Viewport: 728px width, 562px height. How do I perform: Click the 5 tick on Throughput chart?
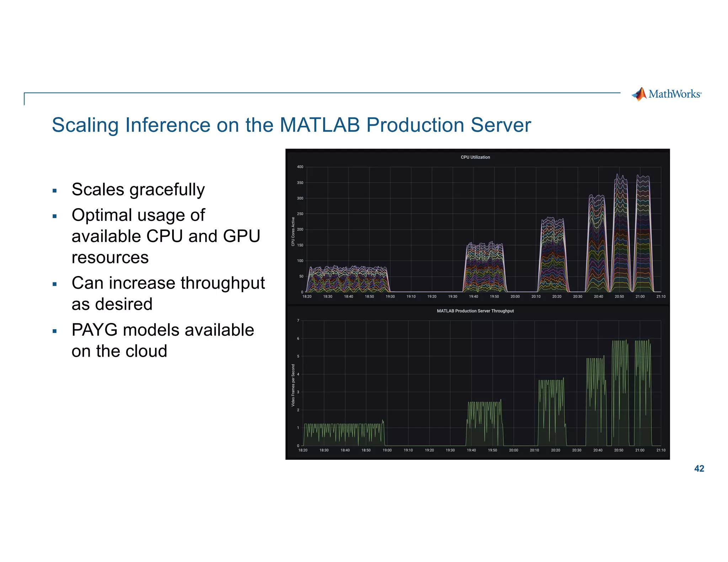tap(298, 356)
